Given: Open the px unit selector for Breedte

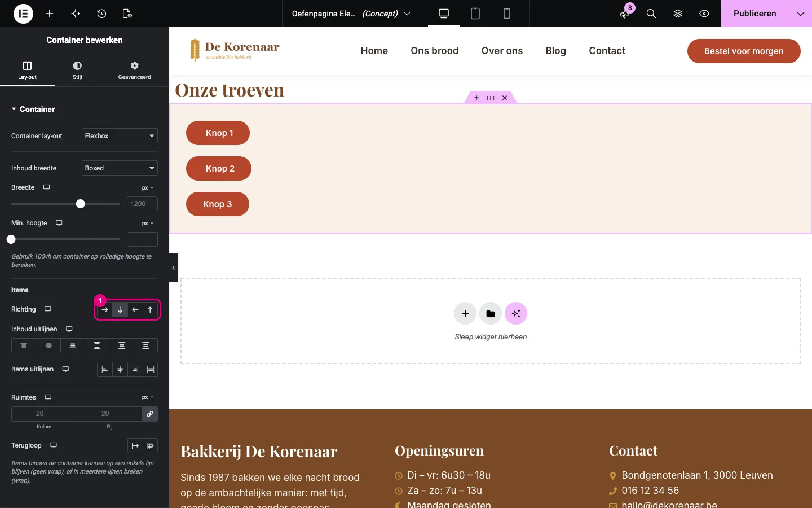Looking at the screenshot, I should tap(148, 188).
